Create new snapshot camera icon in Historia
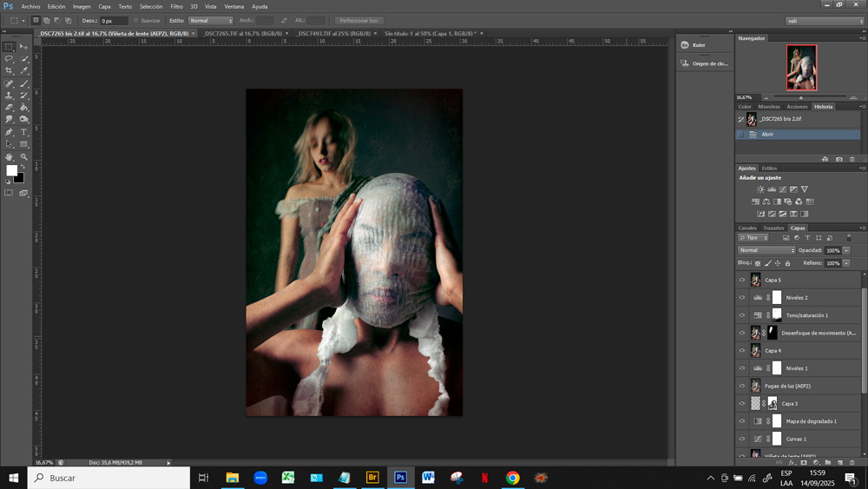Image resolution: width=868 pixels, height=489 pixels. [838, 159]
